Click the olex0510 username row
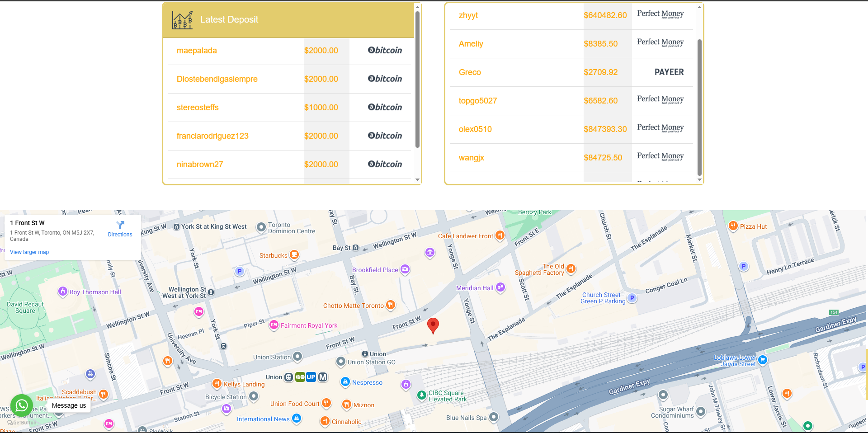 (475, 129)
